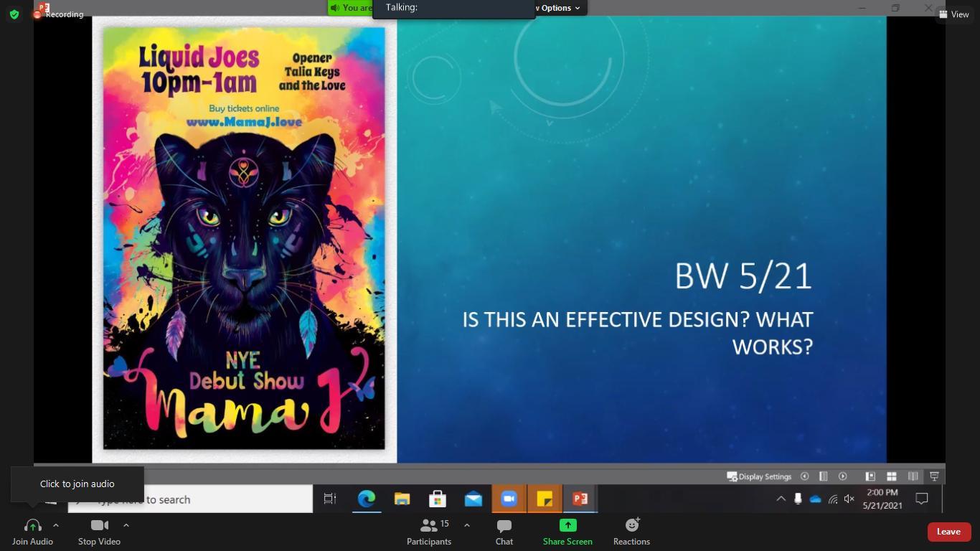Image resolution: width=980 pixels, height=551 pixels.
Task: Click the BW 5/21 slide title
Action: pos(743,276)
